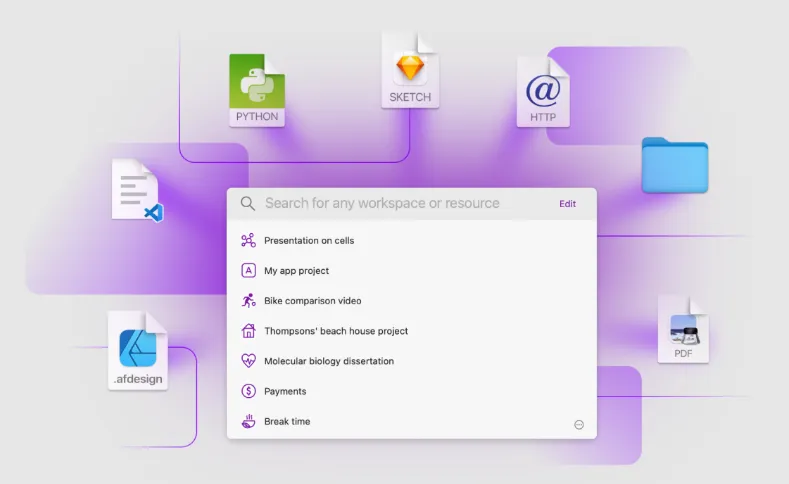Select the HTTP link file icon
789x484 pixels.
543,92
